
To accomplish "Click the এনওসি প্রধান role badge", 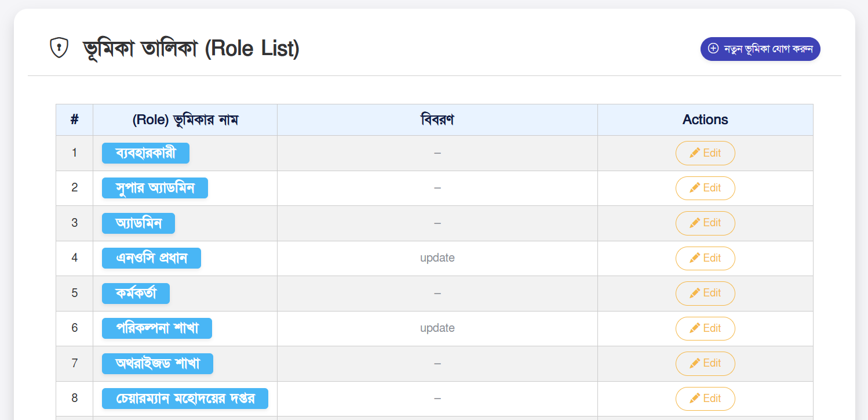I will coord(151,258).
